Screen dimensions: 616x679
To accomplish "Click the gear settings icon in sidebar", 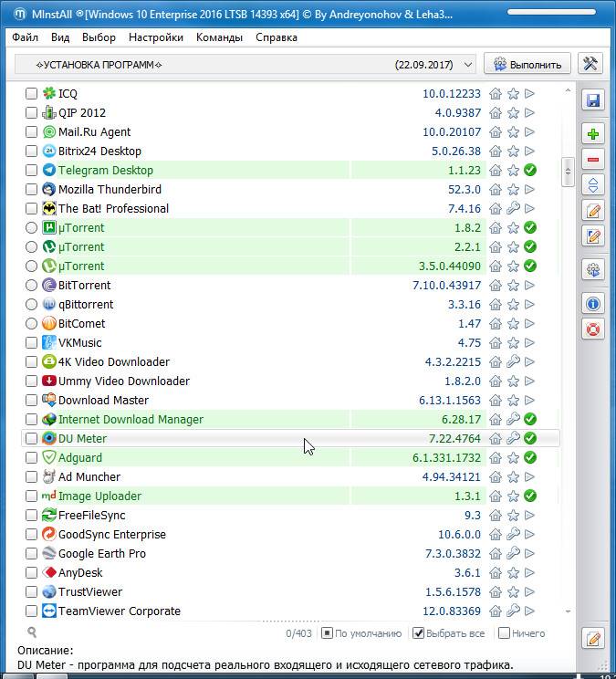I will click(592, 270).
